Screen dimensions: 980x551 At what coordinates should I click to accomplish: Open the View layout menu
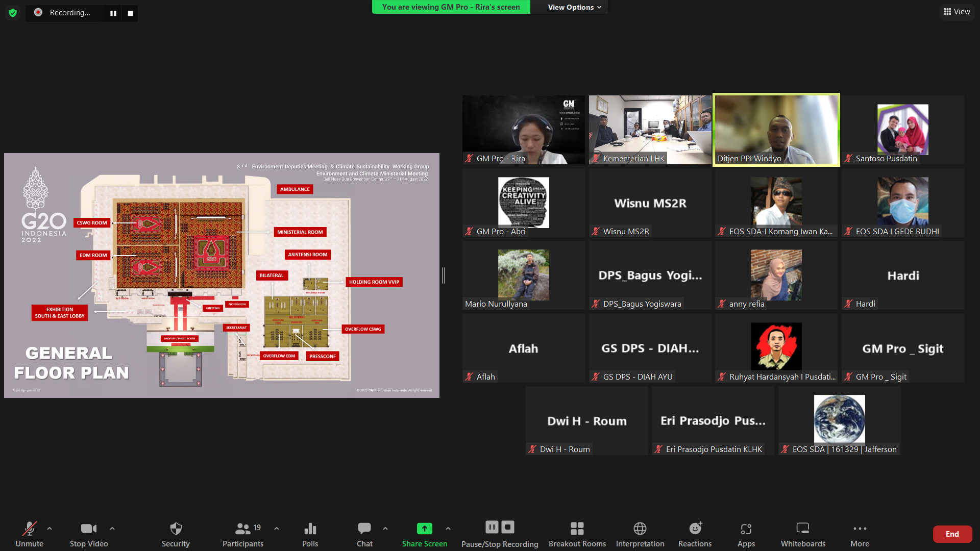click(957, 12)
